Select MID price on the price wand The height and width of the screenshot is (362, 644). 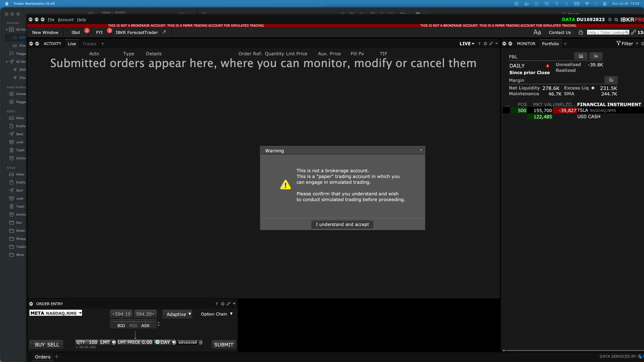point(133,325)
